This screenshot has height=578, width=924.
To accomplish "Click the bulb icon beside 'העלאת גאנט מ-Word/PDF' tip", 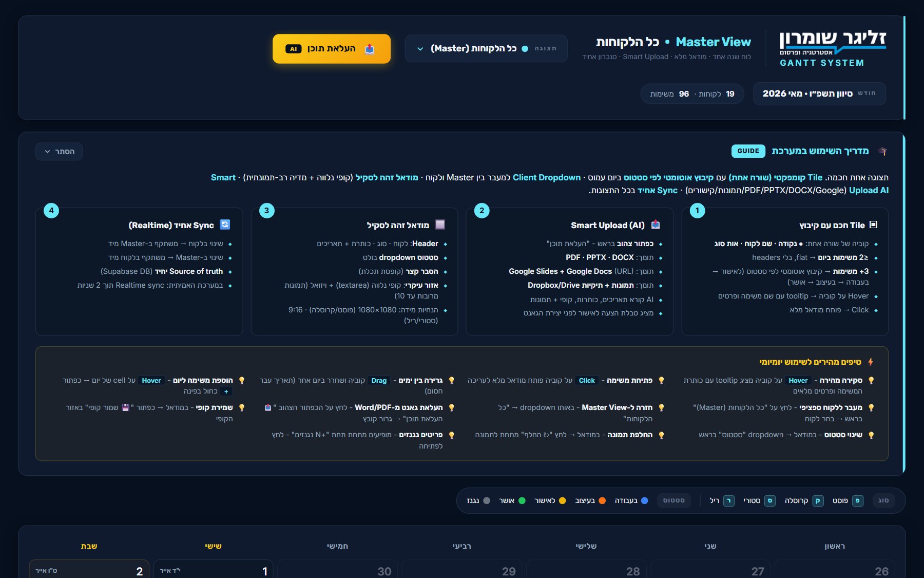I will [x=451, y=408].
